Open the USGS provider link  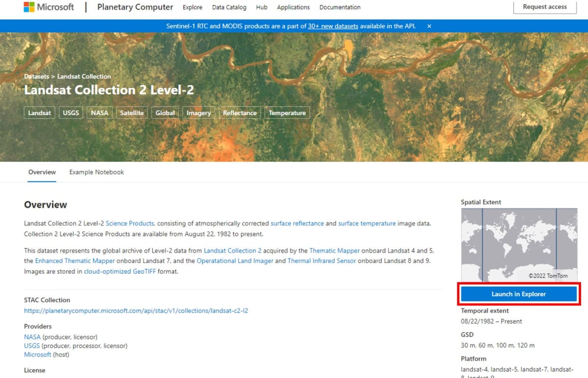coord(32,346)
